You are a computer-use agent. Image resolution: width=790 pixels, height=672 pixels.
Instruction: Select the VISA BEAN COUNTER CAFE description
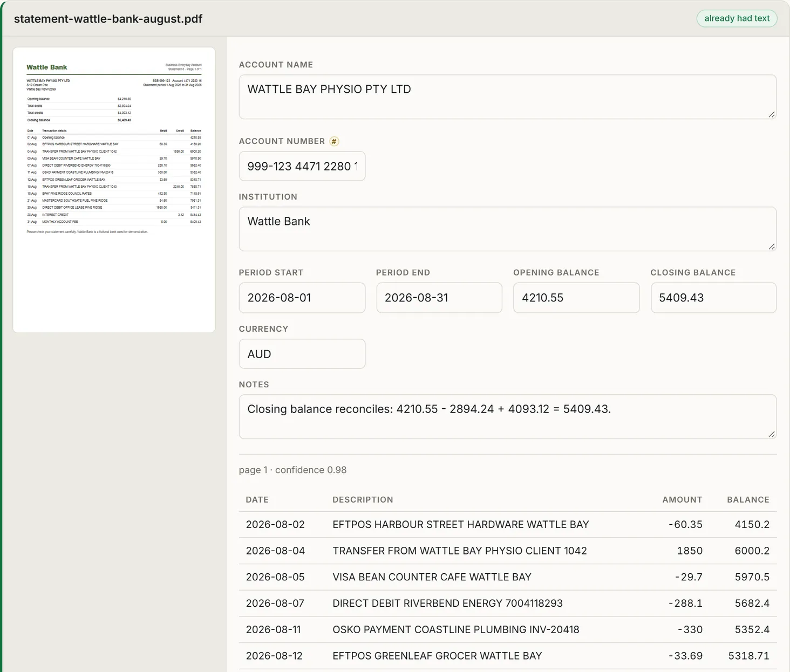[x=432, y=577]
